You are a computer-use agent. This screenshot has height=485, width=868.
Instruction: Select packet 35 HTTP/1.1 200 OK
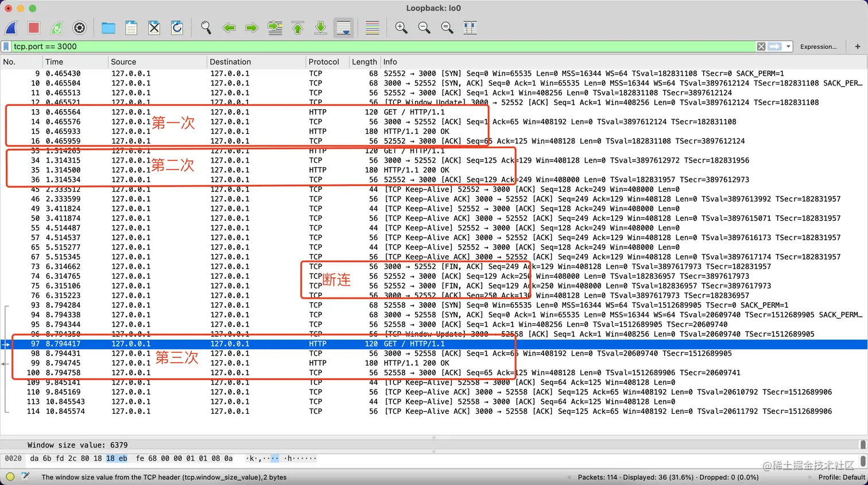pyautogui.click(x=433, y=170)
